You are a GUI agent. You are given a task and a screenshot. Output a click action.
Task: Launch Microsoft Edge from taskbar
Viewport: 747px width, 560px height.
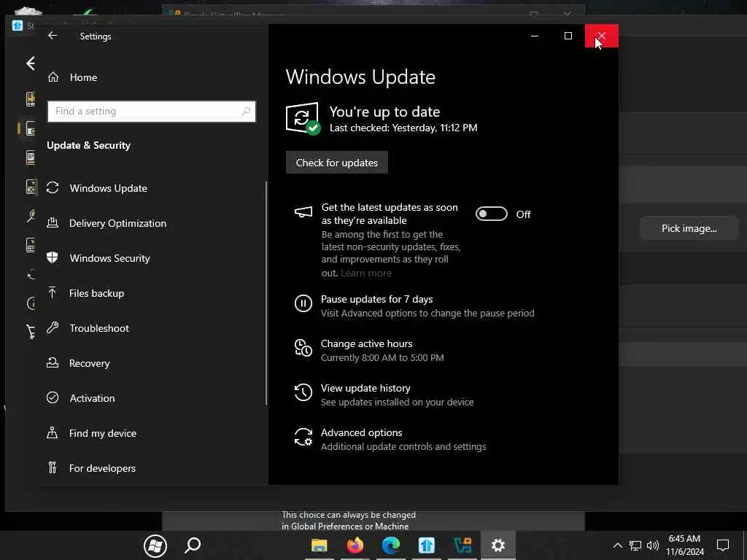coord(391,545)
